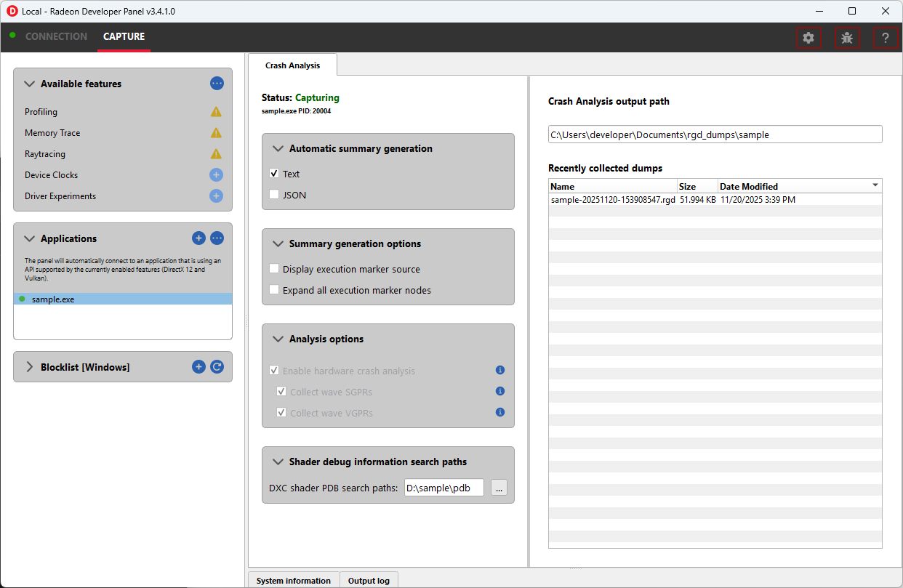Enable JSON summary generation

pos(274,195)
